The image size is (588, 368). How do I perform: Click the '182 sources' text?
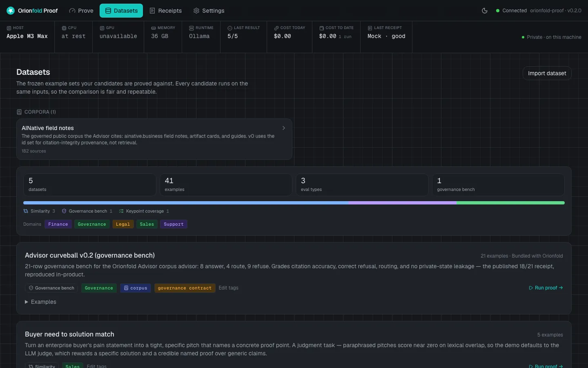point(33,151)
